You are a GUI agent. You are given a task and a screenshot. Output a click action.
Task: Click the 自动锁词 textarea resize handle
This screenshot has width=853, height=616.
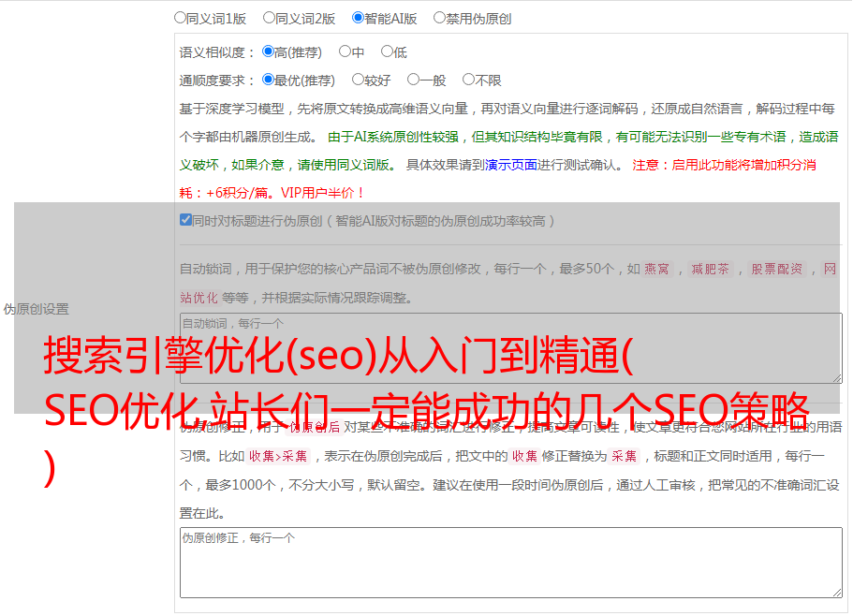(837, 378)
